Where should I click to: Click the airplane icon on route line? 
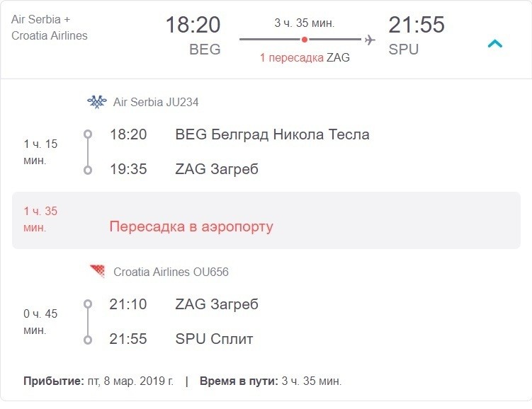[x=369, y=40]
